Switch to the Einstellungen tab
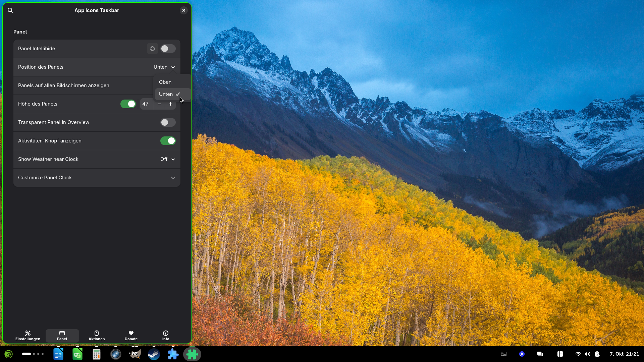The image size is (644, 362). point(28,336)
